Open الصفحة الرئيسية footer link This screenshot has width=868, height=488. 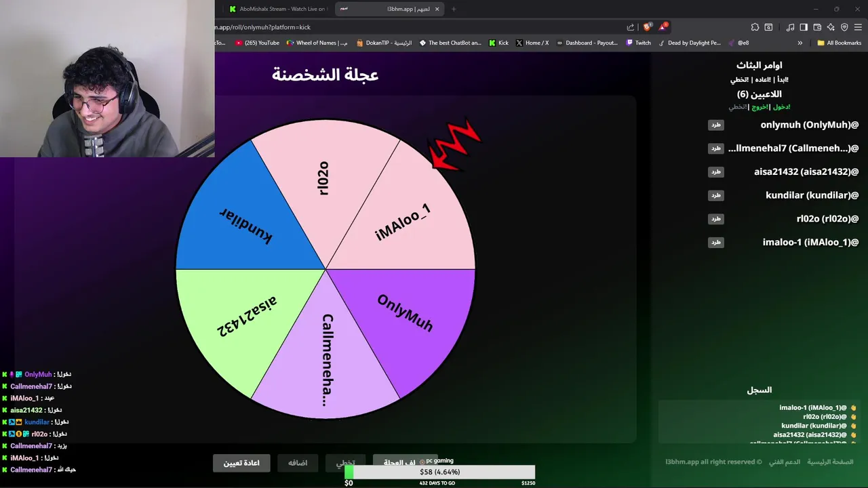click(830, 462)
